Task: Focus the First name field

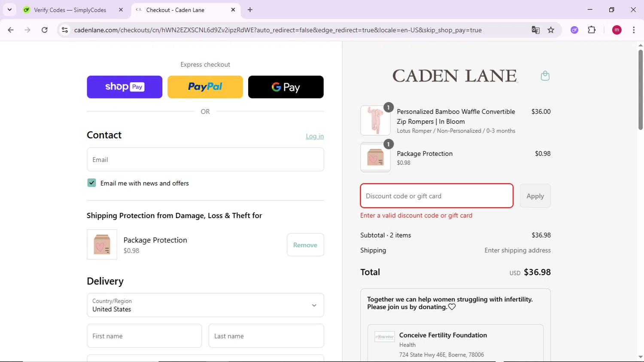Action: [144, 336]
